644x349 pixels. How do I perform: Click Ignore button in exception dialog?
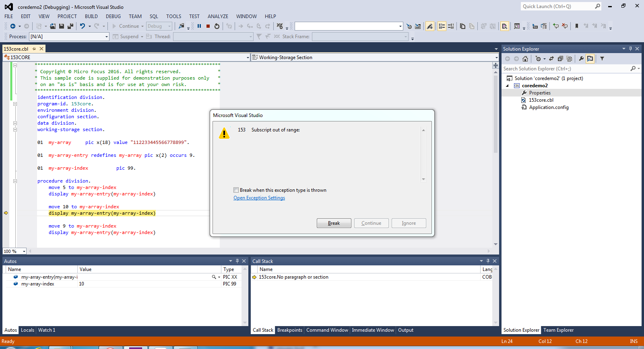(x=409, y=223)
